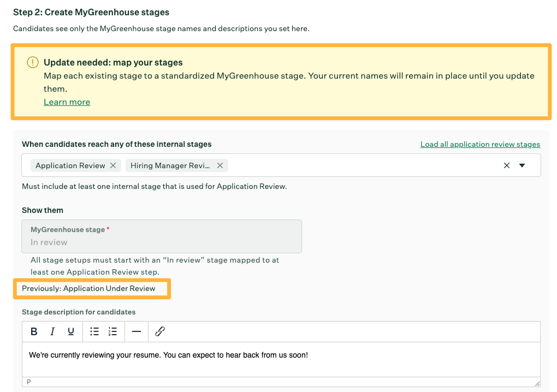
Task: Remove the Application Review stage chip
Action: 113,165
